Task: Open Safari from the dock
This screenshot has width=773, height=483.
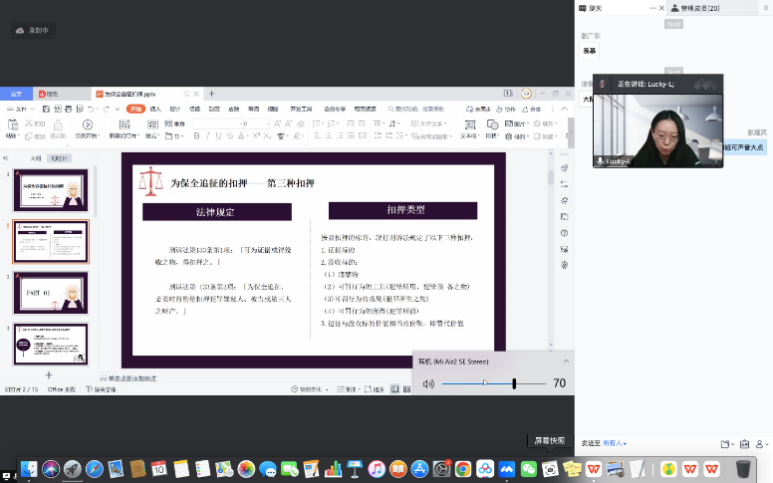Action: [x=94, y=468]
